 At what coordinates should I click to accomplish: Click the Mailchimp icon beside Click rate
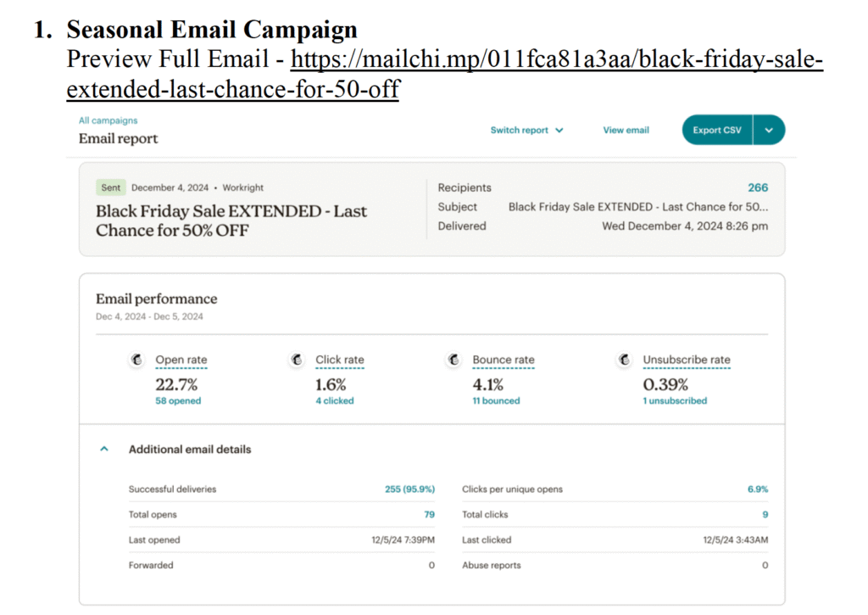click(297, 360)
